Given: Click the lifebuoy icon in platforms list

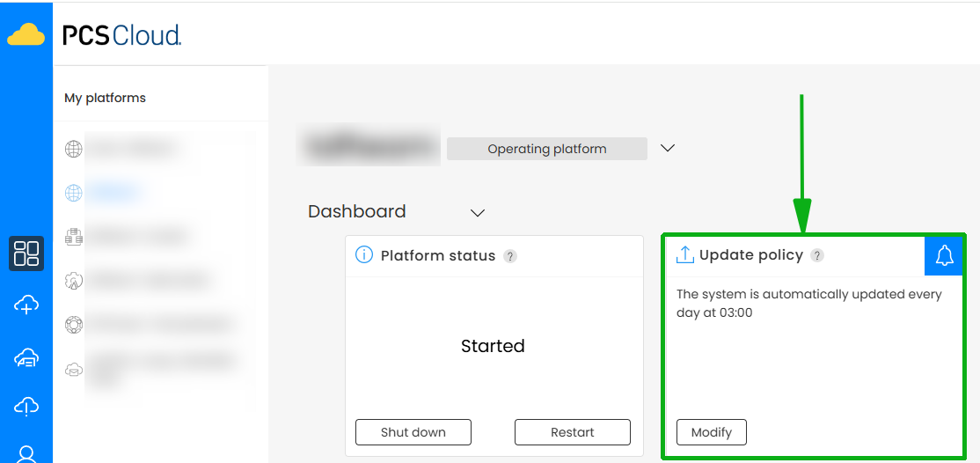Looking at the screenshot, I should click(x=74, y=325).
